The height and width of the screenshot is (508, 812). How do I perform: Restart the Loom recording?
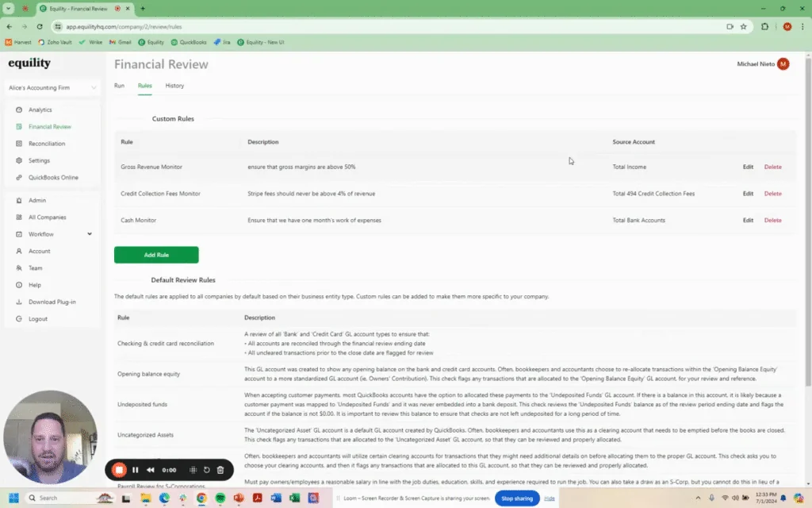coord(205,469)
